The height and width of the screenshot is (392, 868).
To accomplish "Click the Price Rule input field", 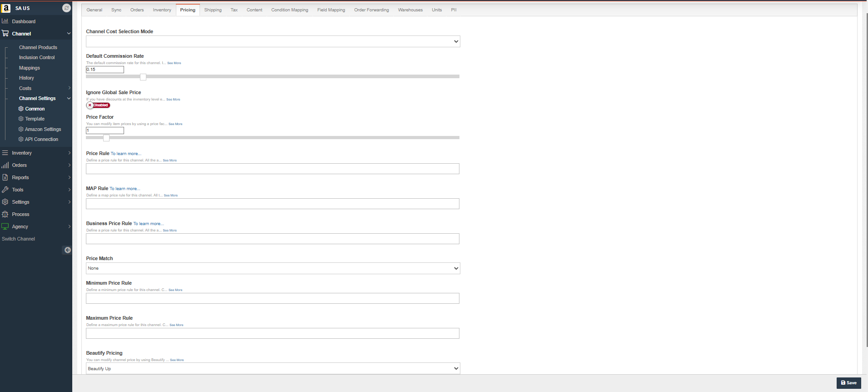I will (273, 169).
